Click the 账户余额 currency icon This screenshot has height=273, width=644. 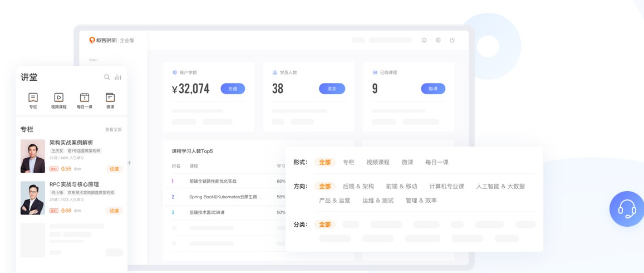click(175, 72)
